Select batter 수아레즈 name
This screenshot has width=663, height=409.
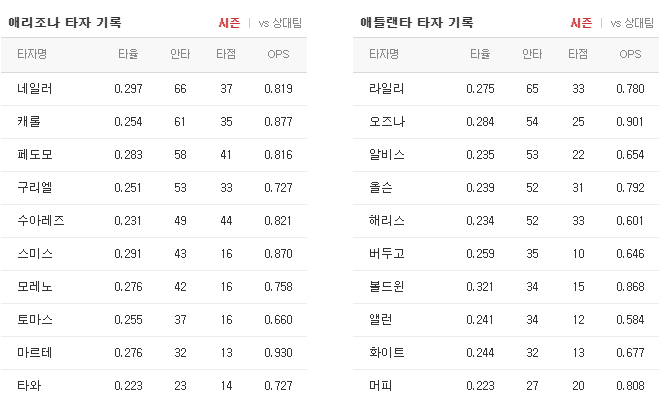[41, 221]
